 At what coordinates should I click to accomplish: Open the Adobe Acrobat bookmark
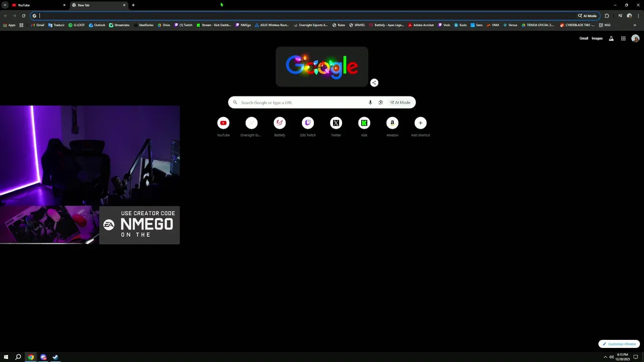click(421, 25)
